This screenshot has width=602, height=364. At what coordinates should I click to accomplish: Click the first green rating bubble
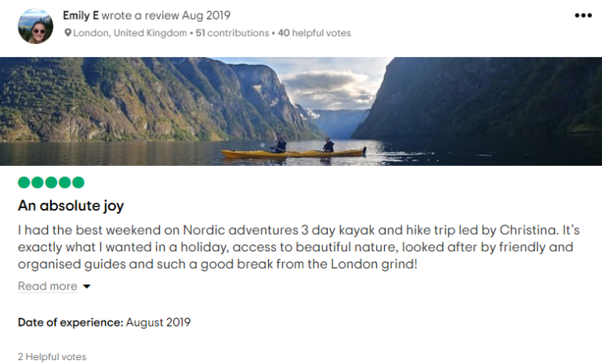[24, 182]
